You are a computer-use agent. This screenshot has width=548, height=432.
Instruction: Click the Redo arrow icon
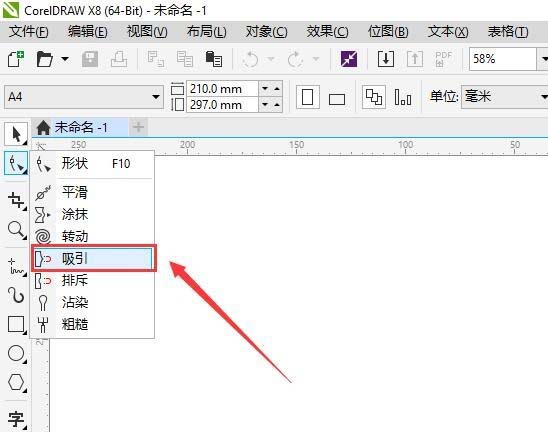295,59
